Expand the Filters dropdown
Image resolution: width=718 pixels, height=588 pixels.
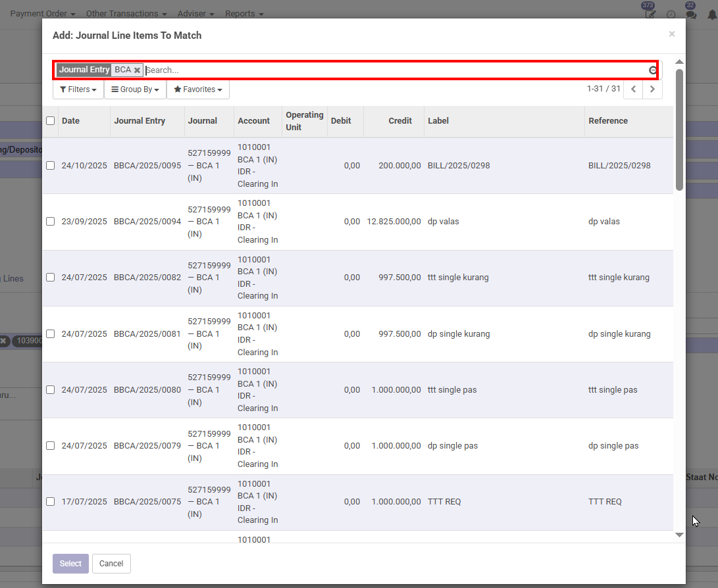tap(78, 89)
